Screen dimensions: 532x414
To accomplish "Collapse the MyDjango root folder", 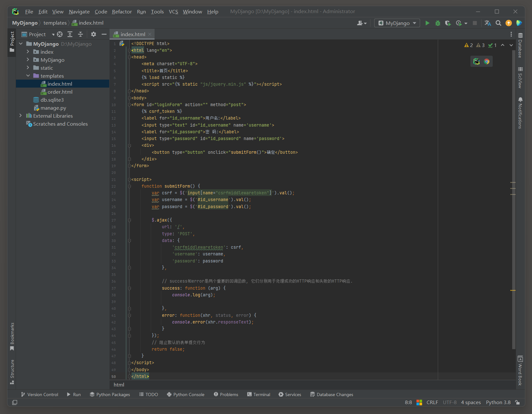I will [x=21, y=44].
